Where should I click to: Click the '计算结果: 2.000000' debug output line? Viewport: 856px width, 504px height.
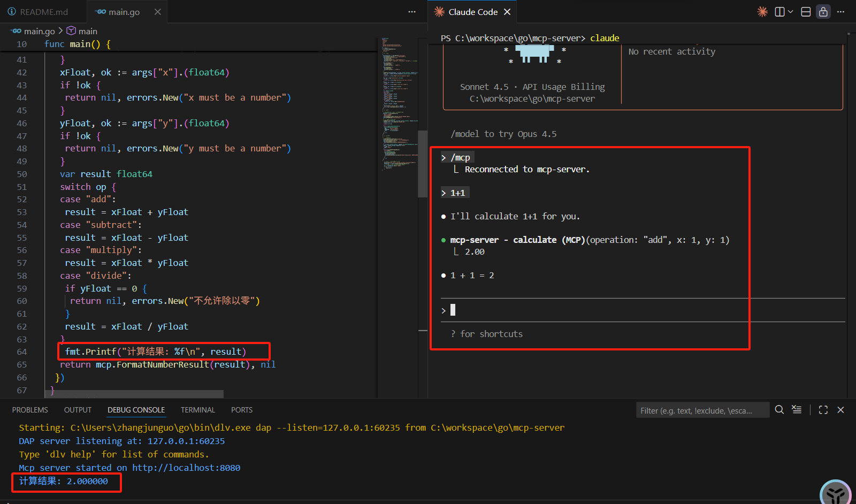64,481
